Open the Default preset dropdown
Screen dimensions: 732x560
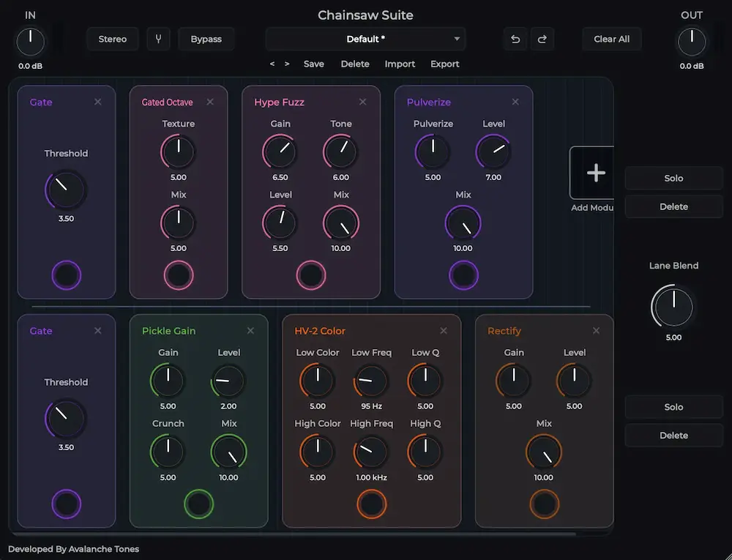(x=365, y=40)
